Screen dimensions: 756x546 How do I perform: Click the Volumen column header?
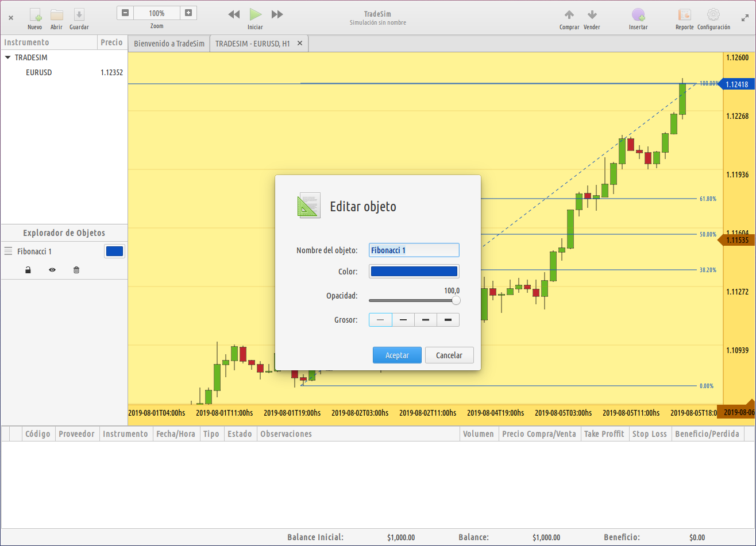coord(479,434)
